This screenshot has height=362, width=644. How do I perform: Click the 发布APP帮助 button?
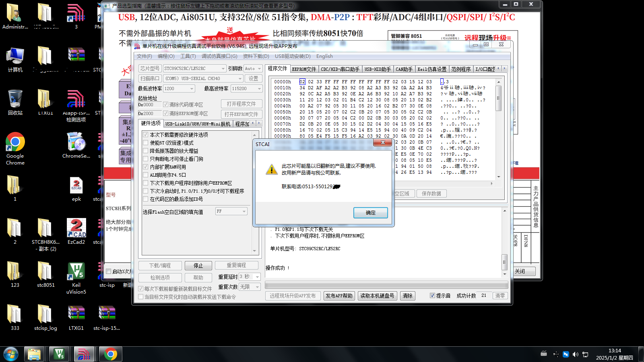pos(339,296)
